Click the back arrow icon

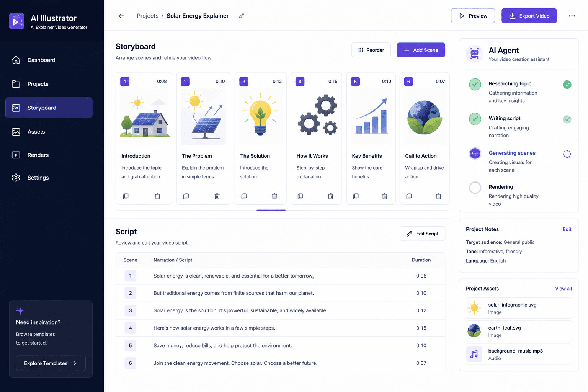[x=121, y=16]
